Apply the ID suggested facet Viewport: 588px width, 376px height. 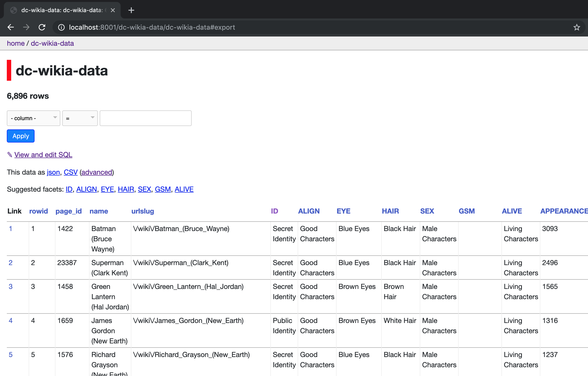point(69,189)
